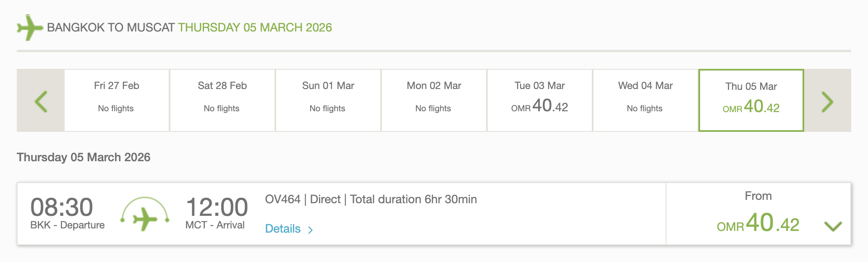This screenshot has height=262, width=868.
Task: Show earlier dates with the left arrow
Action: (41, 101)
